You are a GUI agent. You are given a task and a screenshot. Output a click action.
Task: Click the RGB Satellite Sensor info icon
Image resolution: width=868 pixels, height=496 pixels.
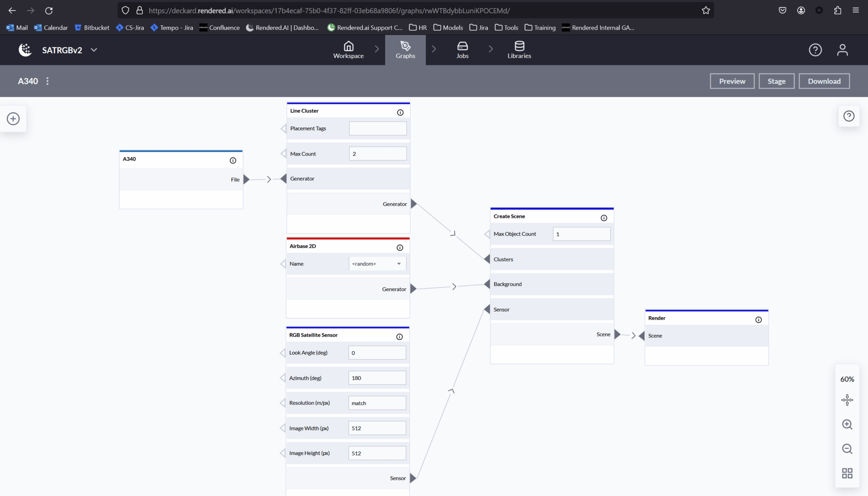pos(399,337)
